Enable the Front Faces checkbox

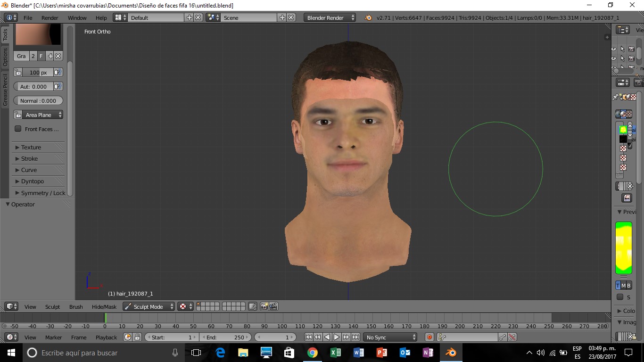pos(18,129)
